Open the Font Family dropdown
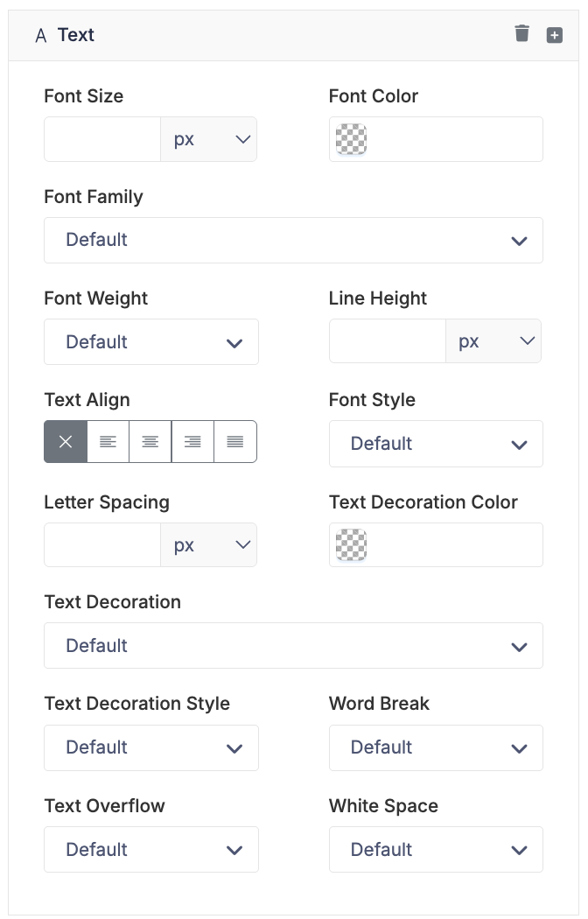The image size is (588, 919). [293, 240]
